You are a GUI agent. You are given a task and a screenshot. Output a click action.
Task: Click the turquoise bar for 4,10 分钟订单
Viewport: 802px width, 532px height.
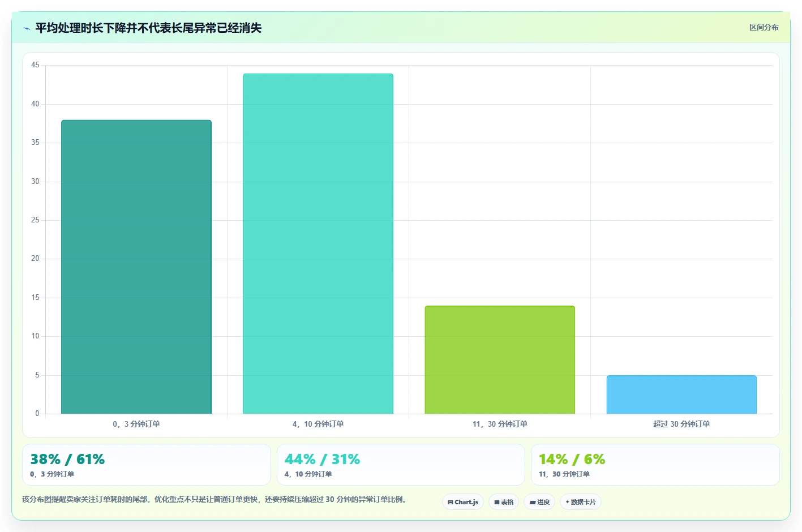coord(318,244)
